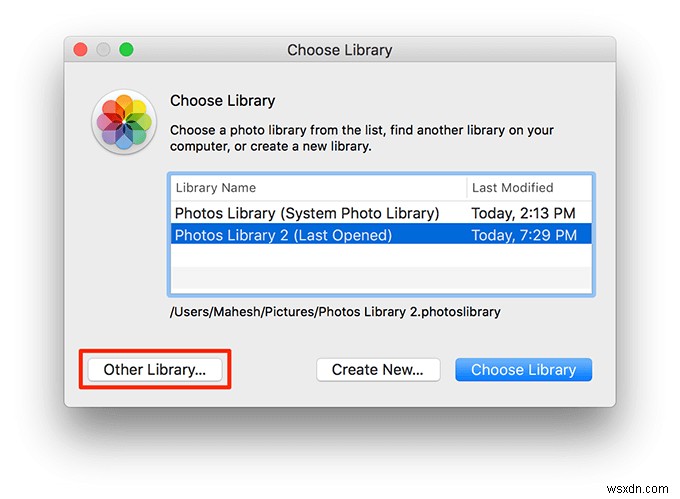Click the green zoom window button
This screenshot has height=499, width=680.
coord(127,49)
